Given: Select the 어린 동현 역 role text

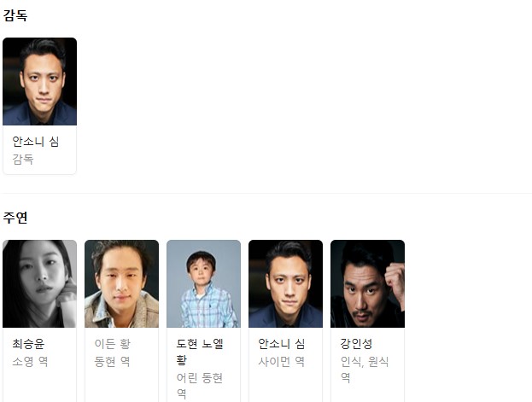Looking at the screenshot, I should (x=200, y=386).
